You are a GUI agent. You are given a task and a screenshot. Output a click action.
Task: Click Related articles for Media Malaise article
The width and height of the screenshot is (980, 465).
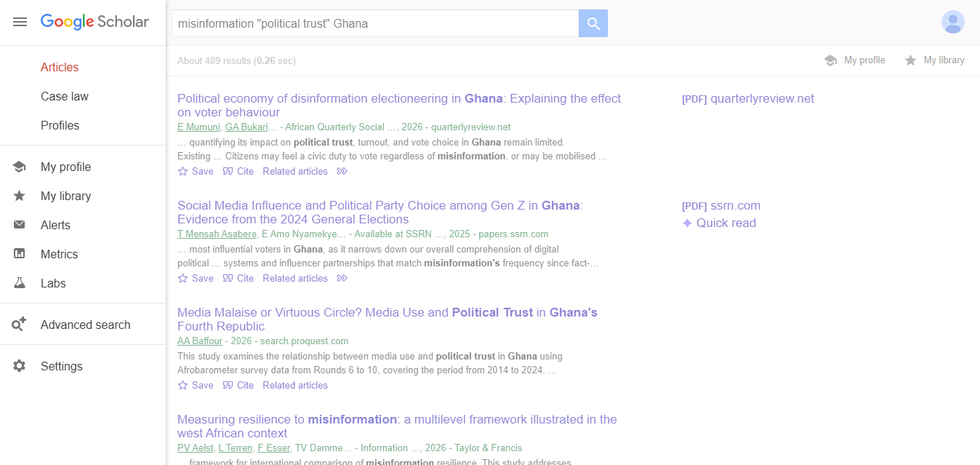click(295, 385)
